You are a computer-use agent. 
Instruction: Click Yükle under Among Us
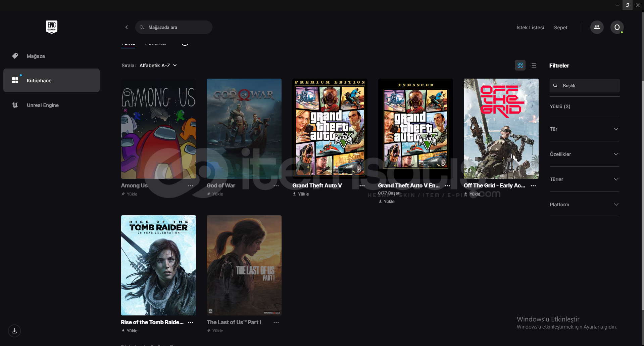[130, 194]
